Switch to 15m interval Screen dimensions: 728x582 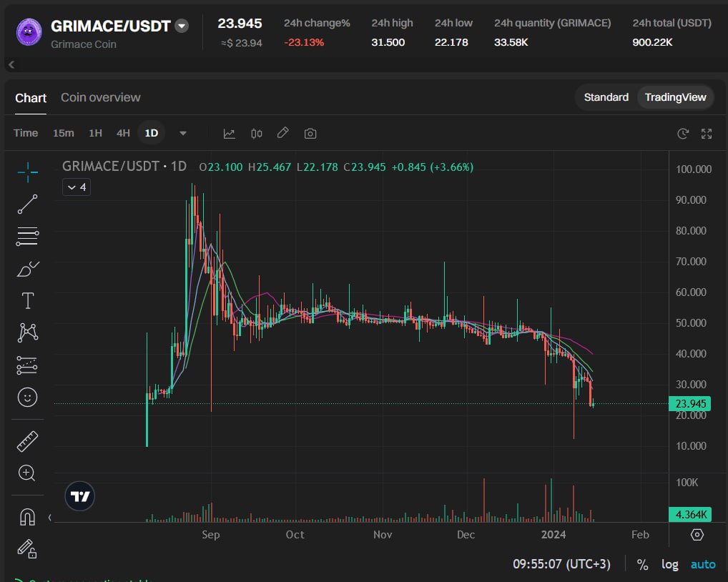pyautogui.click(x=64, y=133)
